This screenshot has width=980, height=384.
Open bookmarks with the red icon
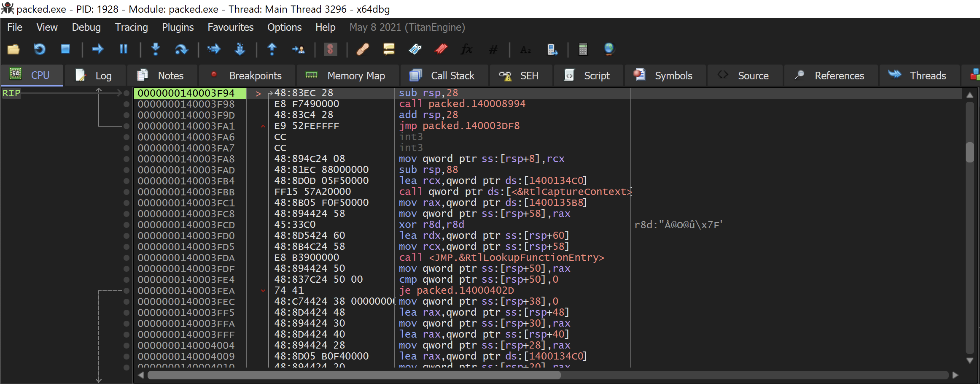[x=441, y=49]
